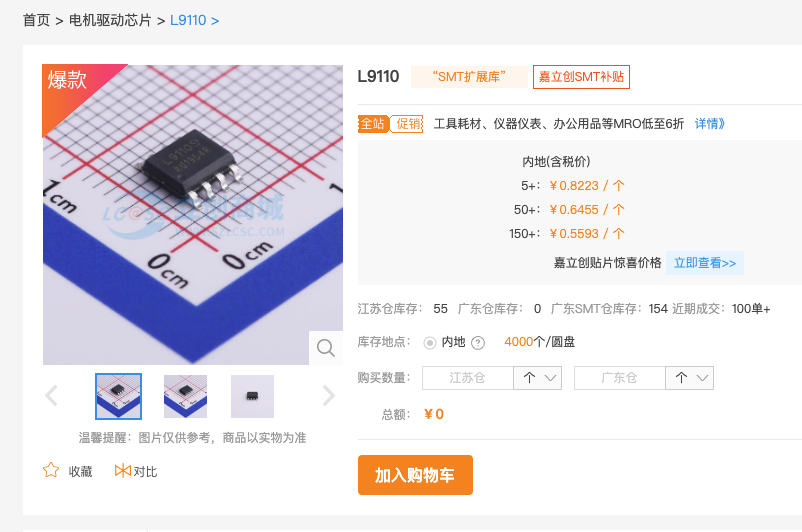The image size is (802, 532).
Task: Click the magnifier icon on product image
Action: [x=326, y=348]
